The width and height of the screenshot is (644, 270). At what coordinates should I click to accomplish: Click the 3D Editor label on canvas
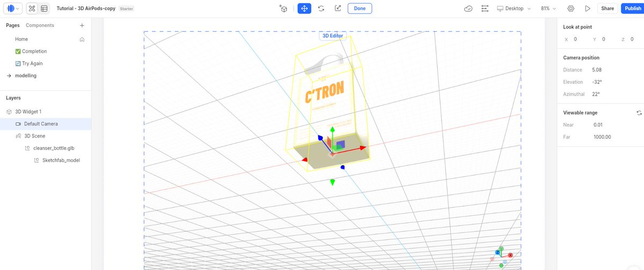pos(332,35)
